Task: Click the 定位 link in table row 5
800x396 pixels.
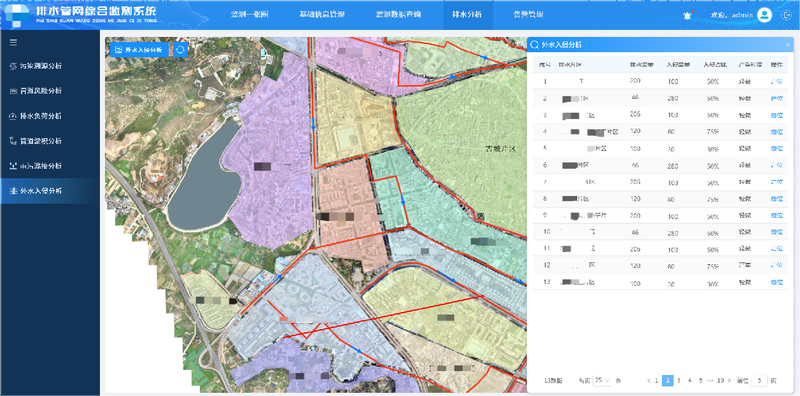Action: point(777,148)
